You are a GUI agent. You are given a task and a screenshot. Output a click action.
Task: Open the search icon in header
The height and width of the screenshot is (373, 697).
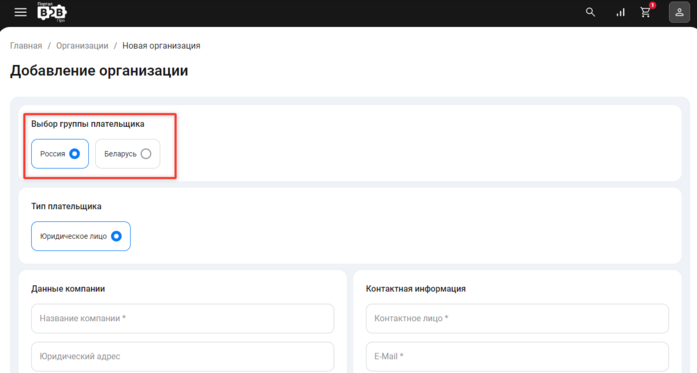pos(590,12)
